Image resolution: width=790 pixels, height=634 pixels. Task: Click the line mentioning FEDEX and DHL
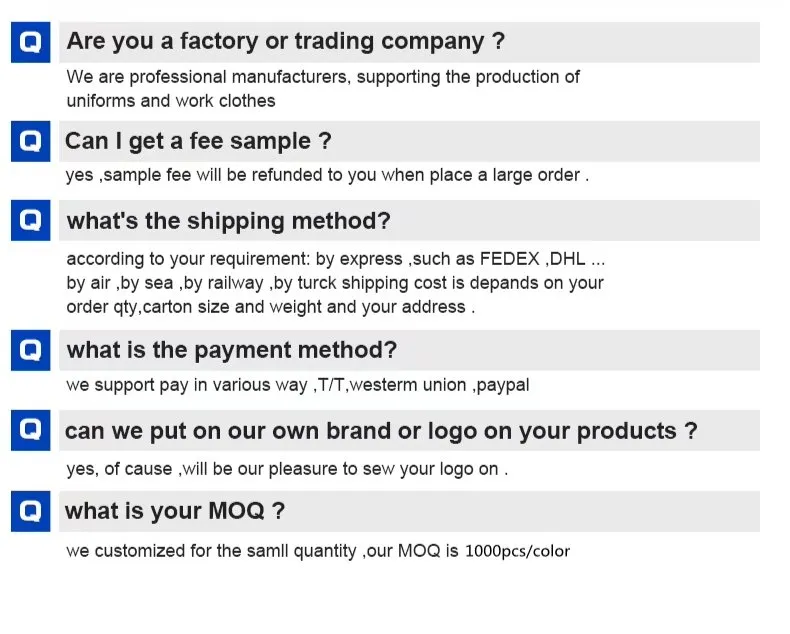pyautogui.click(x=335, y=258)
